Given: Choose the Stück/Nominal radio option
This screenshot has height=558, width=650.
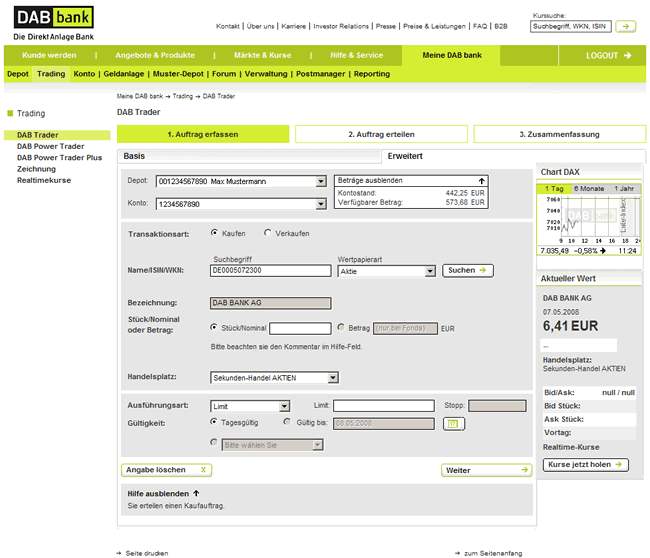Looking at the screenshot, I should 214,328.
